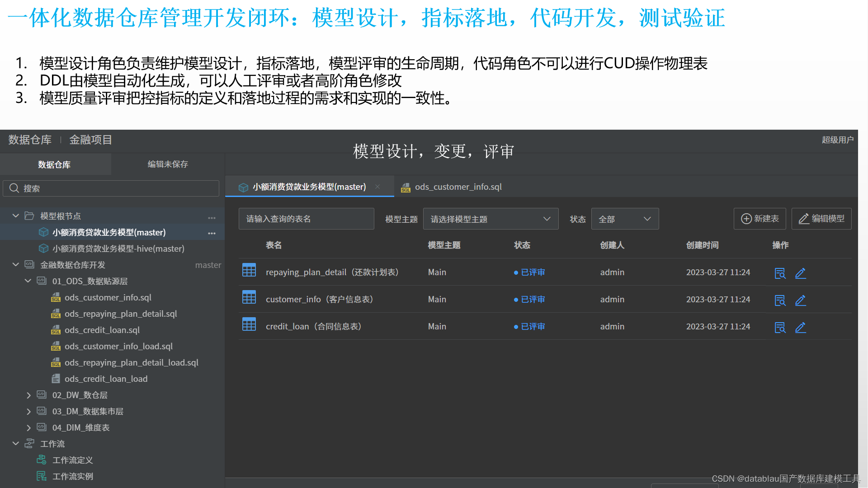Click the 已评审 status of credit_loan
This screenshot has width=868, height=488.
pos(529,326)
